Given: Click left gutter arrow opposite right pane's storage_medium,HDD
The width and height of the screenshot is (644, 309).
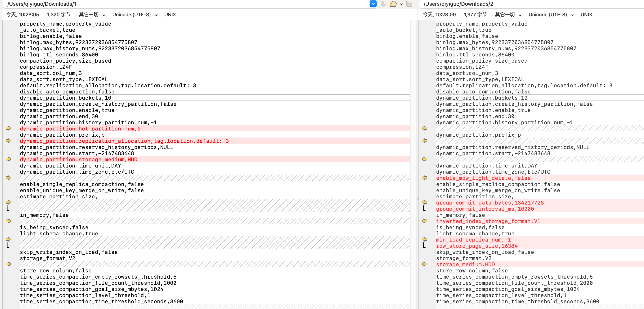Looking at the screenshot, I should pos(9,264).
